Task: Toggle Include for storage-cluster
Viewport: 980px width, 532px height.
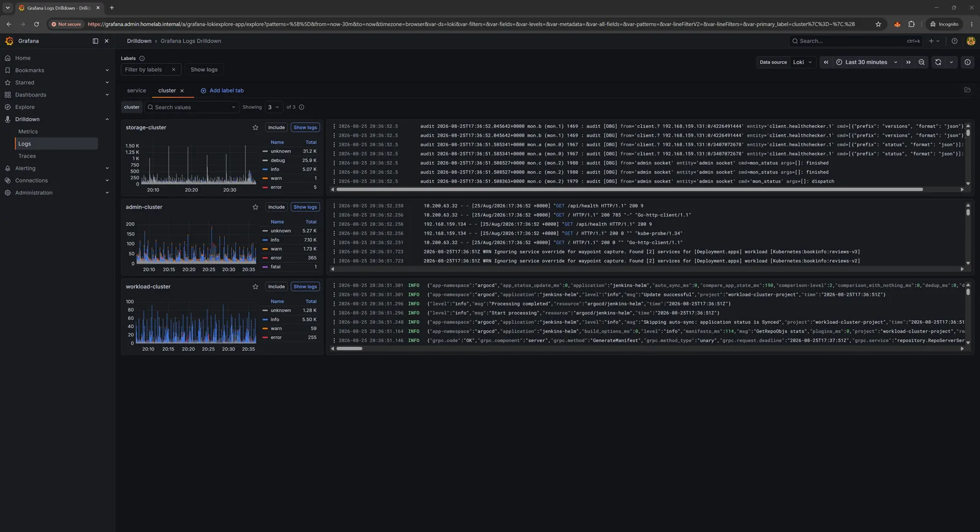Action: tap(276, 127)
